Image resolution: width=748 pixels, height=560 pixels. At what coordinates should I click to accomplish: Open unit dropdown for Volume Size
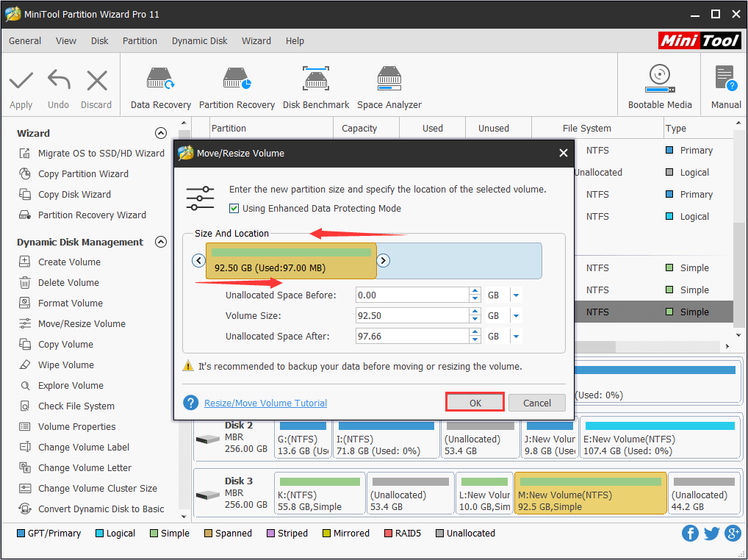[516, 316]
